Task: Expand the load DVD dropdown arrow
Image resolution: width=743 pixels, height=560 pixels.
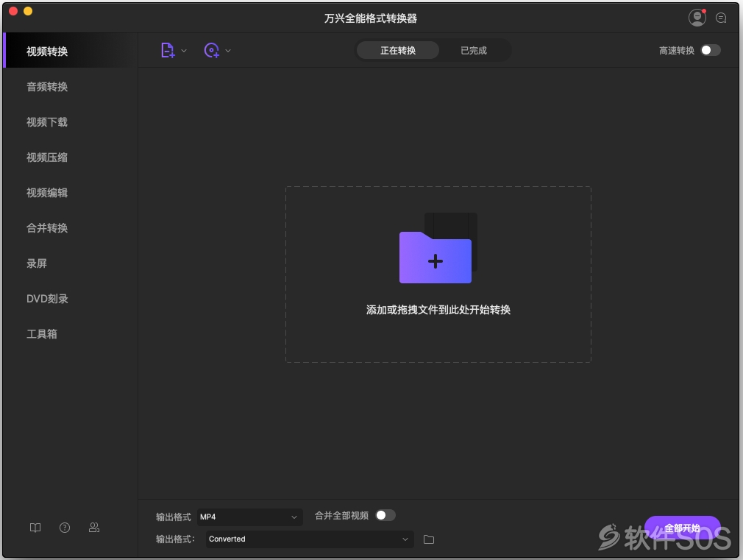Action: pyautogui.click(x=228, y=51)
